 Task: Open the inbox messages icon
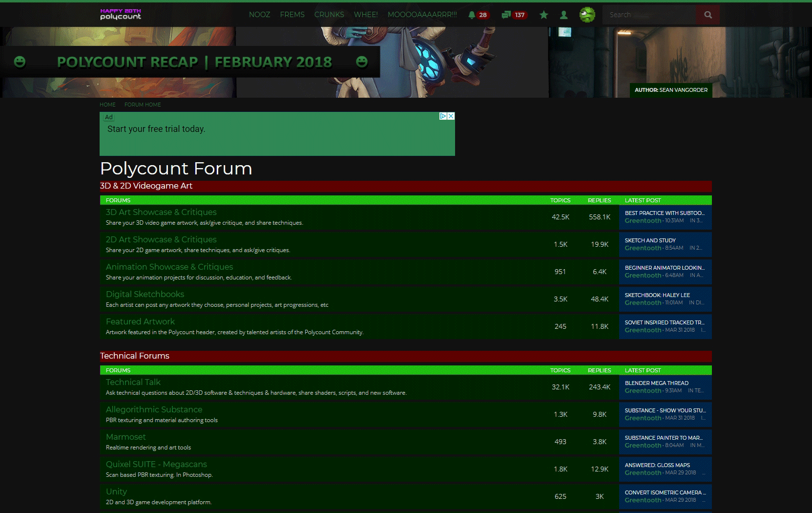click(x=506, y=15)
